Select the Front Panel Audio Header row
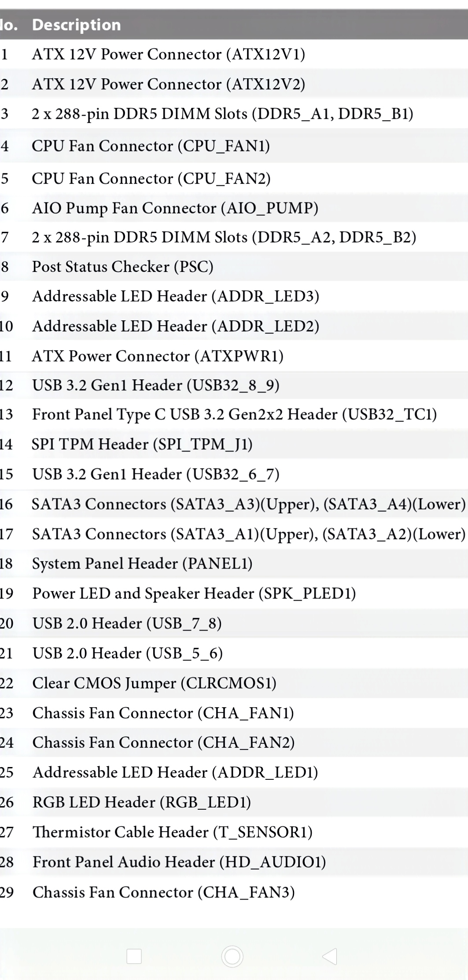The height and width of the screenshot is (980, 468). point(179,862)
